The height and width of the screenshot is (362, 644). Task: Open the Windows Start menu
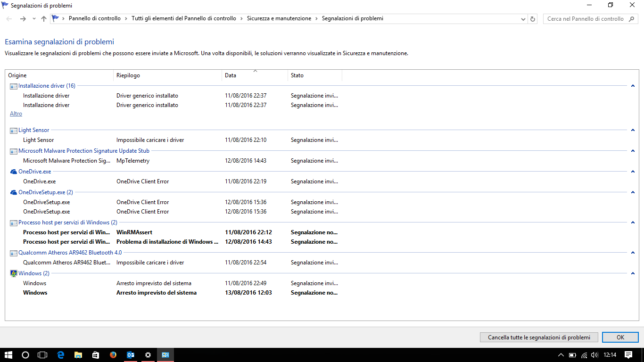coord(8,355)
